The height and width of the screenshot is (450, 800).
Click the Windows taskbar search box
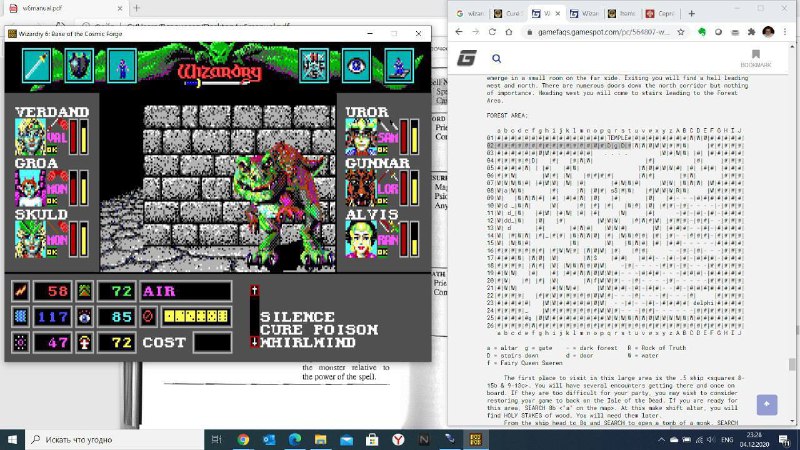[x=115, y=439]
